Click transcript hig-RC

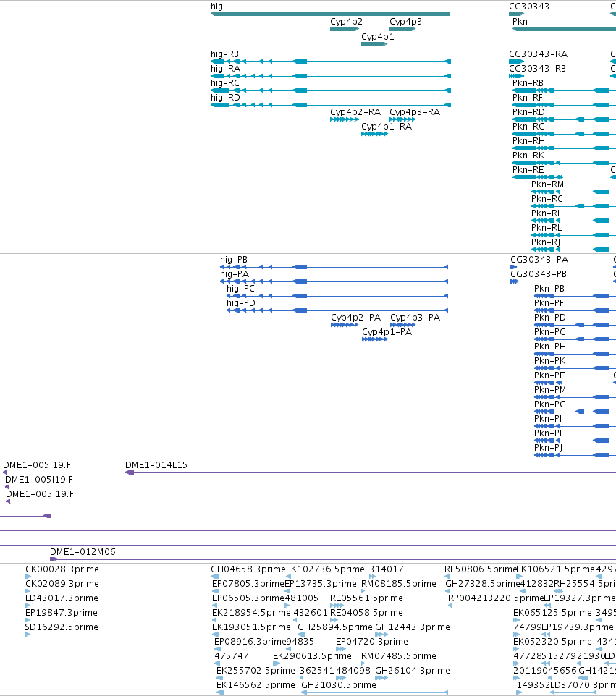pyautogui.click(x=224, y=83)
